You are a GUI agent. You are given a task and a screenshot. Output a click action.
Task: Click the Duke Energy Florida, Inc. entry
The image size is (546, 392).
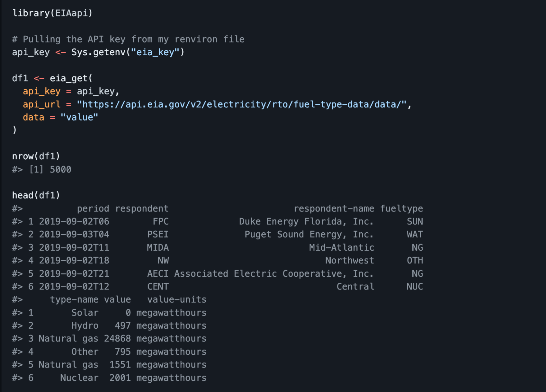pos(306,221)
